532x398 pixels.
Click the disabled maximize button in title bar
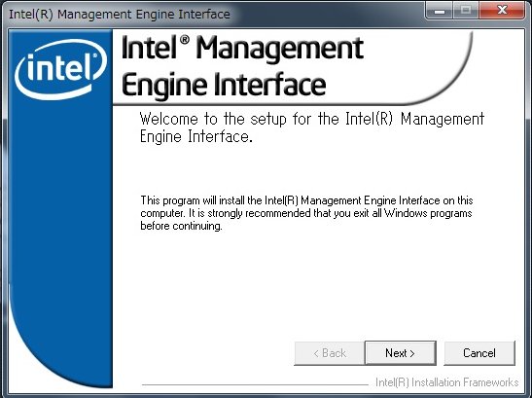466,10
